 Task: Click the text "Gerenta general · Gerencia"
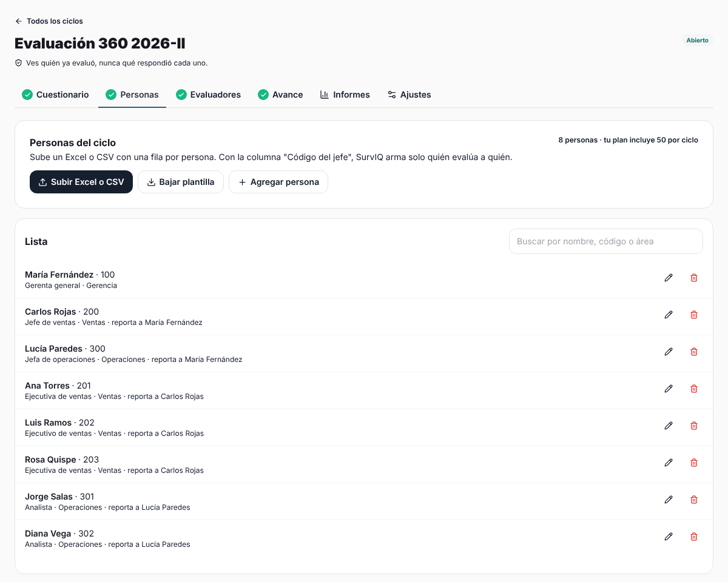pos(71,286)
